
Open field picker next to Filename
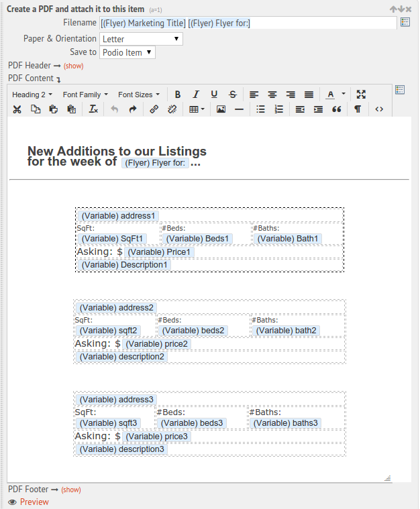click(x=405, y=22)
